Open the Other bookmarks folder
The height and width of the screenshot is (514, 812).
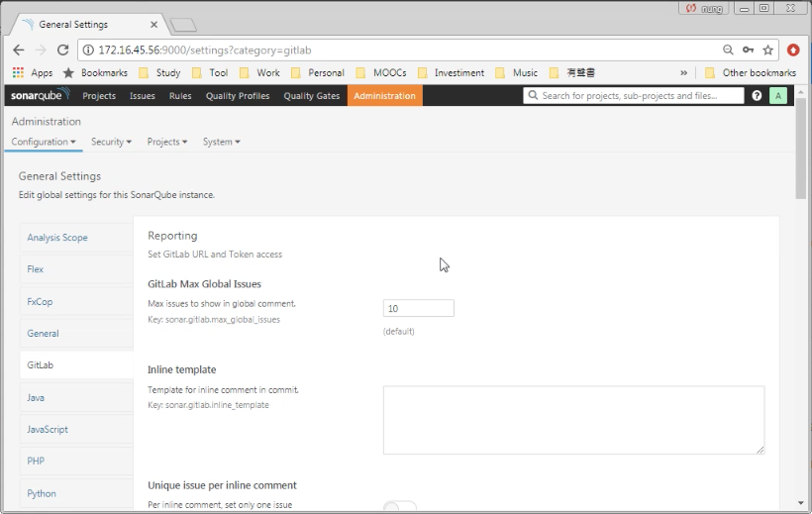(751, 72)
